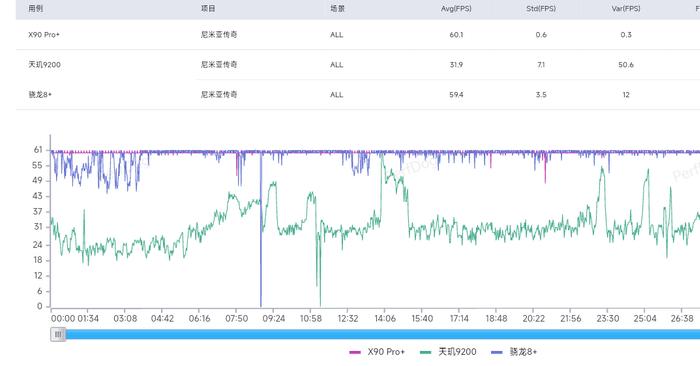The width and height of the screenshot is (700, 366).
Task: Select the 骁龙8+ table row name
Action: (40, 95)
